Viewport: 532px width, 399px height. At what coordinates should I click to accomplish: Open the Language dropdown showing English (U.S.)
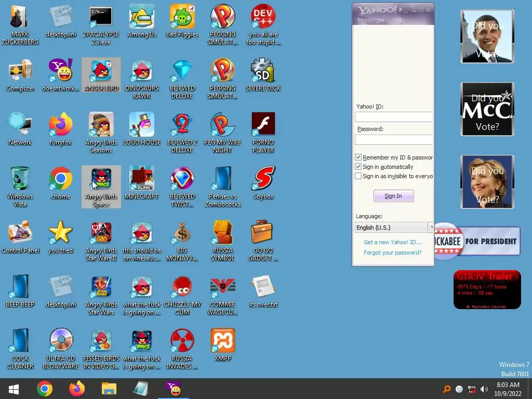pos(394,228)
